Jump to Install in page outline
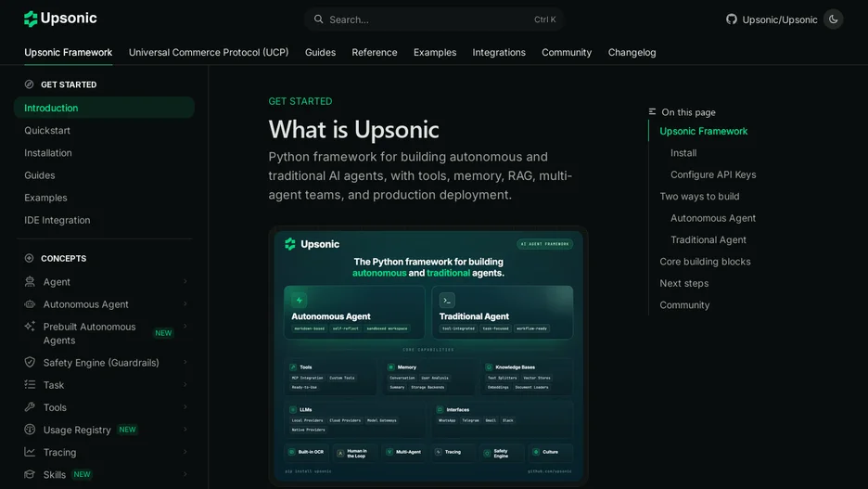 coord(683,153)
